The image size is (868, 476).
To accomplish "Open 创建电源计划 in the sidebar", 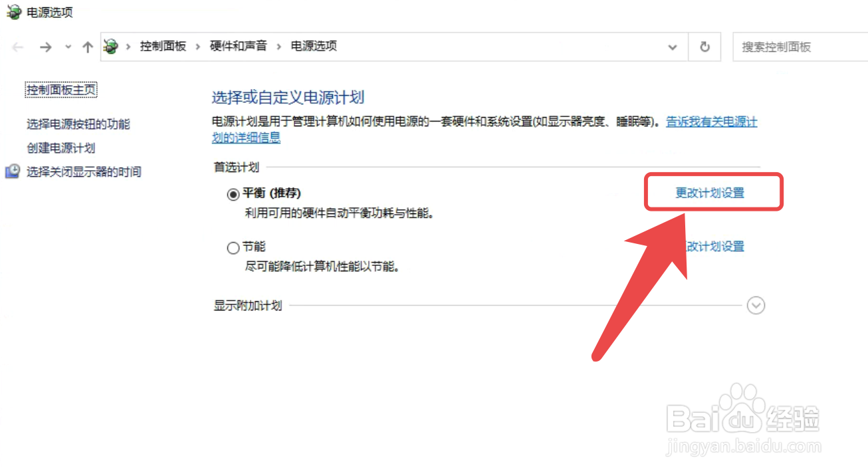I will (x=61, y=148).
